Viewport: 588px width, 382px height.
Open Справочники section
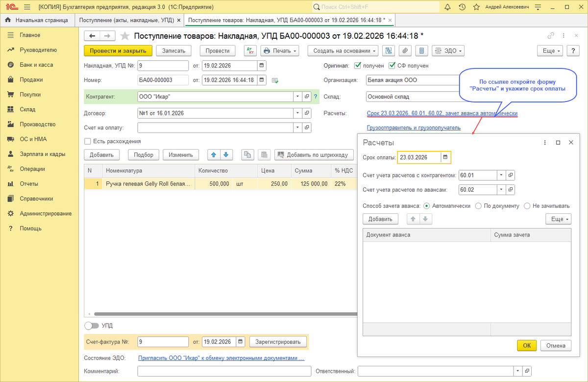(x=36, y=199)
